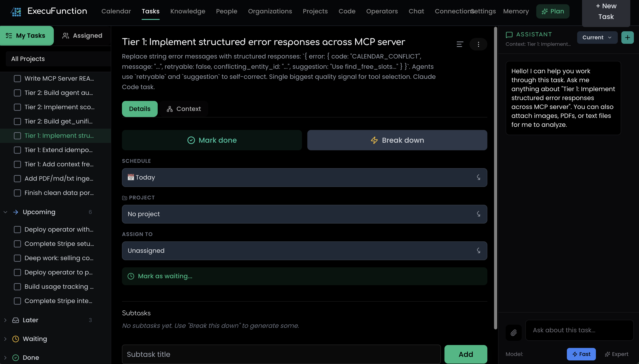Check off the 'Finish clean data' task checkbox
639x364 pixels.
(x=17, y=193)
